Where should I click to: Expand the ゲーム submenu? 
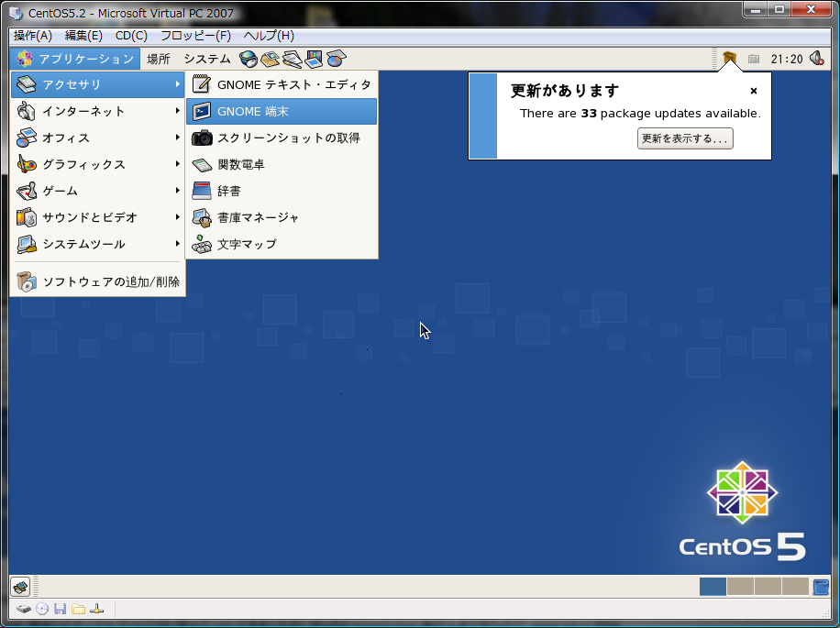tap(97, 191)
